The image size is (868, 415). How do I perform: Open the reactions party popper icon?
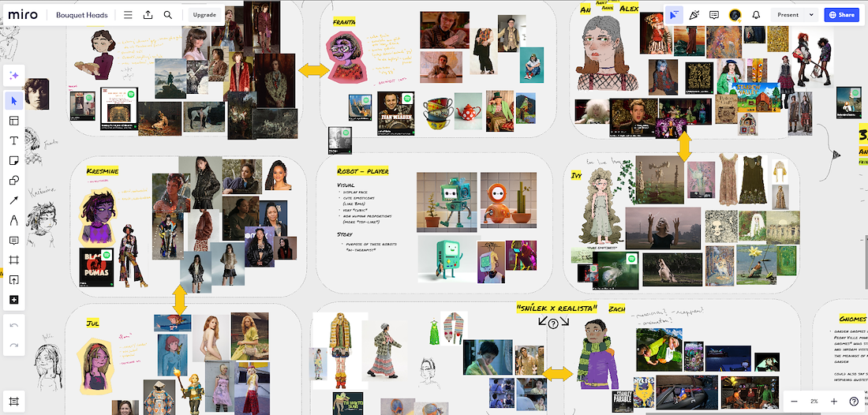(x=694, y=15)
